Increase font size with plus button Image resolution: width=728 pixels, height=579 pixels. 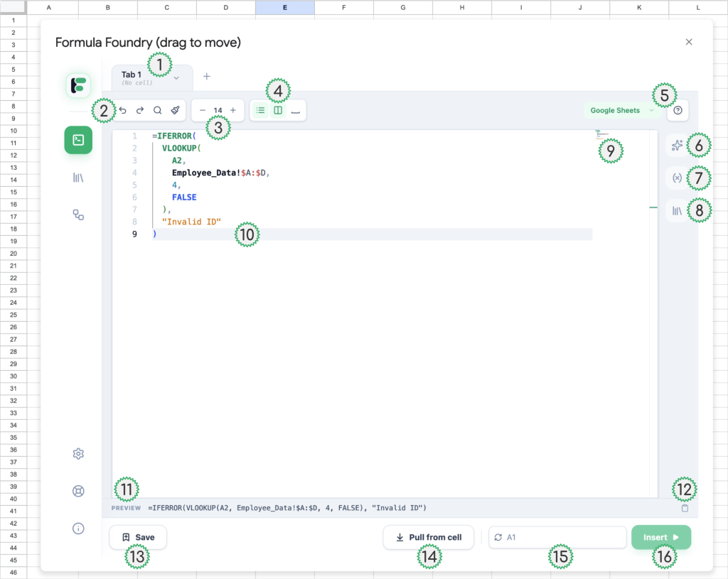click(x=233, y=110)
